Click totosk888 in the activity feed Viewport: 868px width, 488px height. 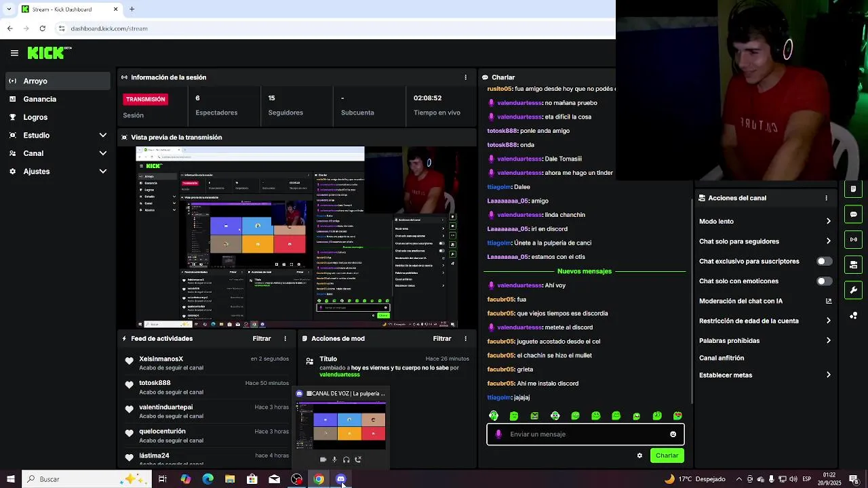155,383
